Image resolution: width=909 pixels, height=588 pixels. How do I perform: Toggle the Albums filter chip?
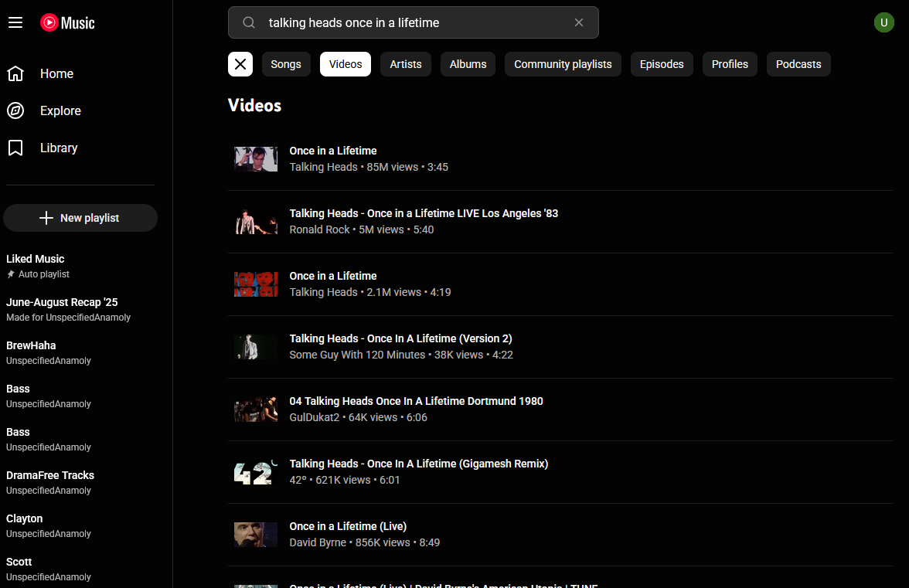tap(468, 64)
